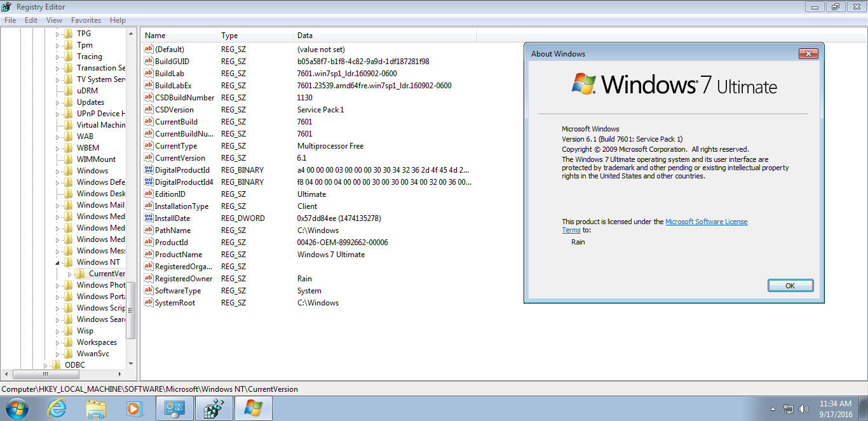Screen dimensions: 868x421
Task: Click tree vertical scrollbar down arrow
Action: tap(131, 364)
